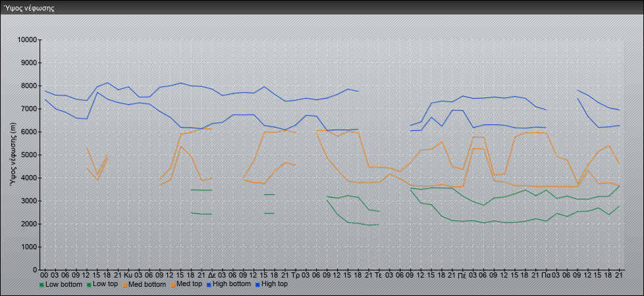Select the 6000 label on the y-axis

(x=29, y=132)
